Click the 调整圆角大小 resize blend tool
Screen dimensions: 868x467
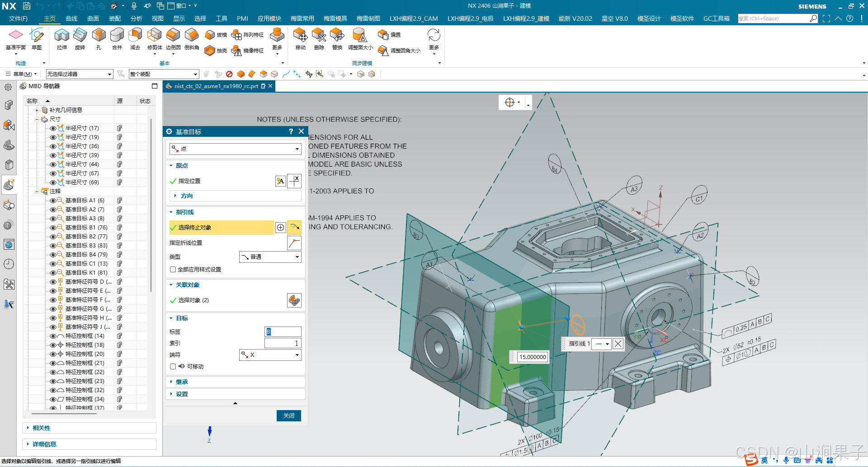tap(399, 51)
